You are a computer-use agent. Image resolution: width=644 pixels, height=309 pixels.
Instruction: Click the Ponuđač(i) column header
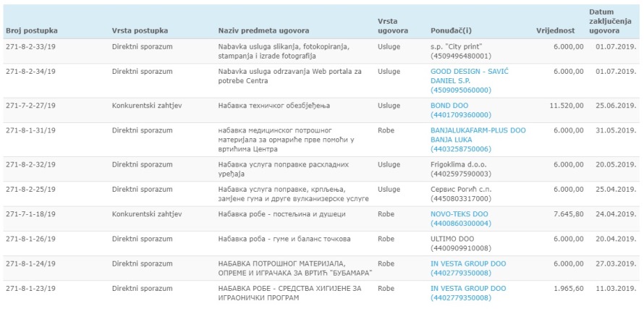coord(451,31)
